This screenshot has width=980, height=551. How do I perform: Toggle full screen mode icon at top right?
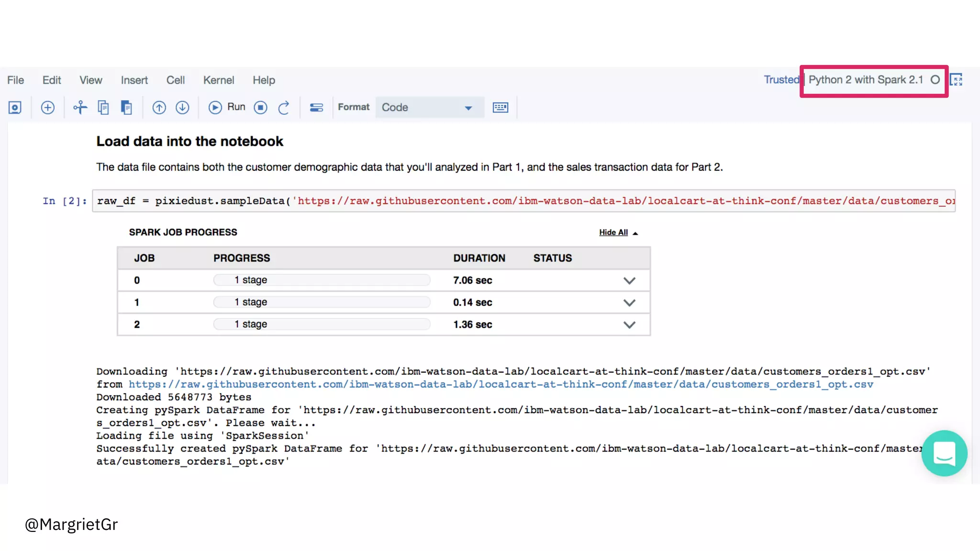tap(956, 80)
